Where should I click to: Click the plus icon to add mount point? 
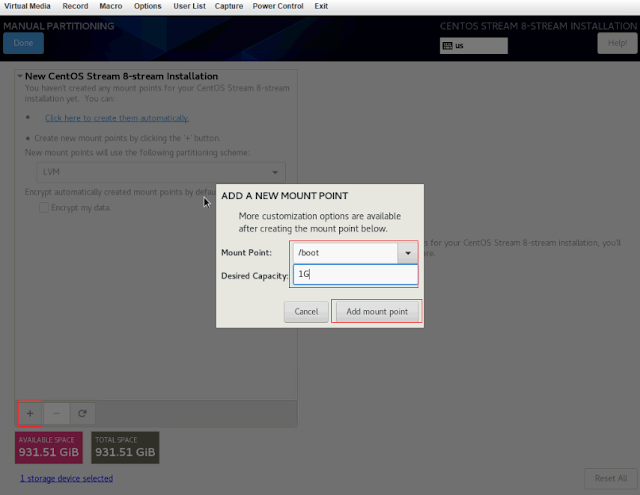tap(30, 413)
